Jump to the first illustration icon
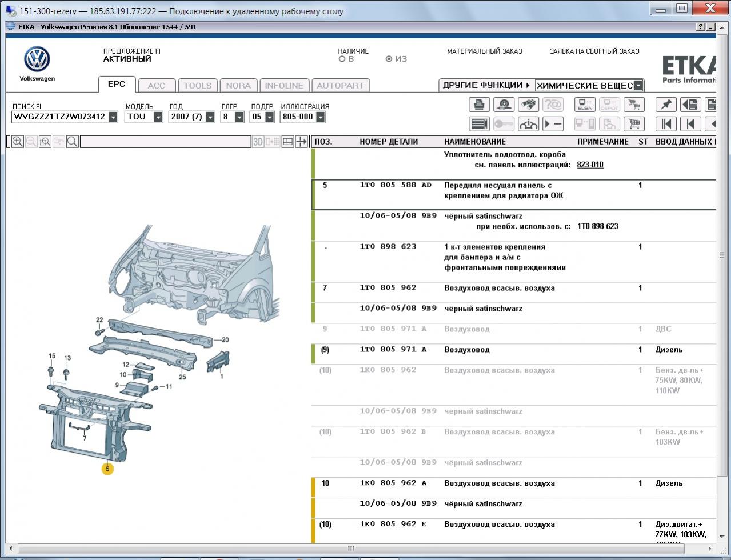 pos(666,124)
